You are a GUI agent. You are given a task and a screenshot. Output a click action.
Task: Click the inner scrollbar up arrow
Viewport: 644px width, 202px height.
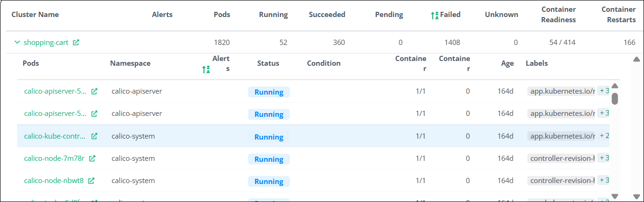coord(615,86)
